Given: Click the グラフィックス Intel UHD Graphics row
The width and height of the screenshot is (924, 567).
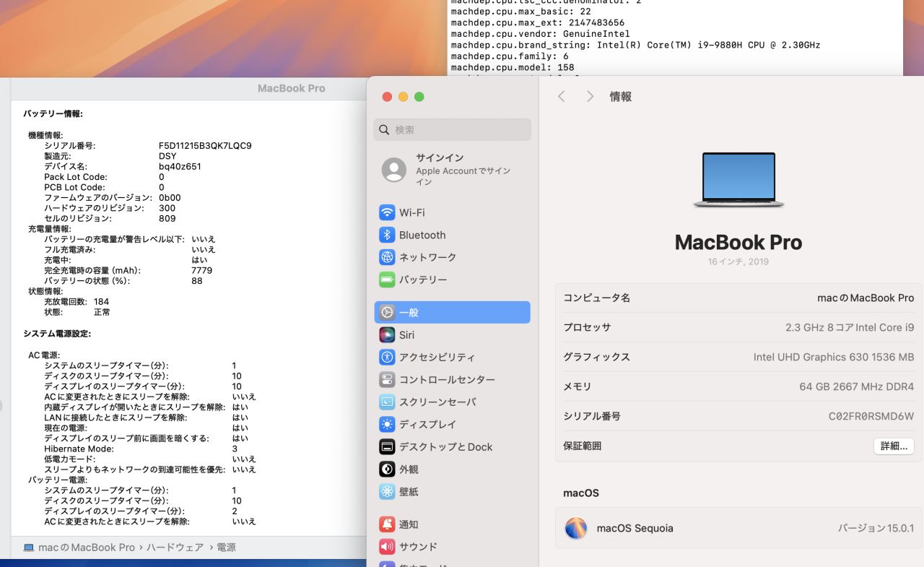Looking at the screenshot, I should 738,357.
